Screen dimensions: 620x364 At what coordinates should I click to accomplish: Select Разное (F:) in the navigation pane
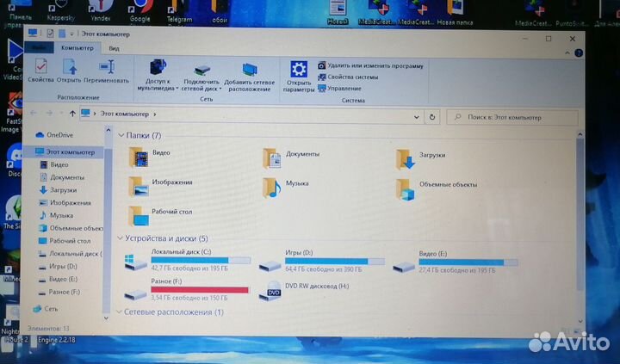click(x=63, y=292)
